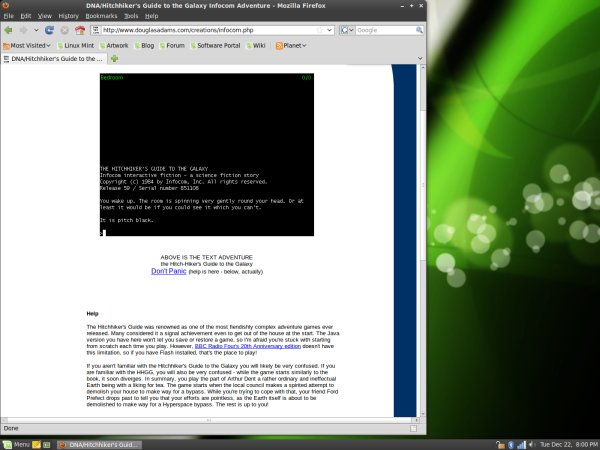
Task: Open the BBC Radio Four's 20th Anniversary edition link
Action: click(x=248, y=346)
